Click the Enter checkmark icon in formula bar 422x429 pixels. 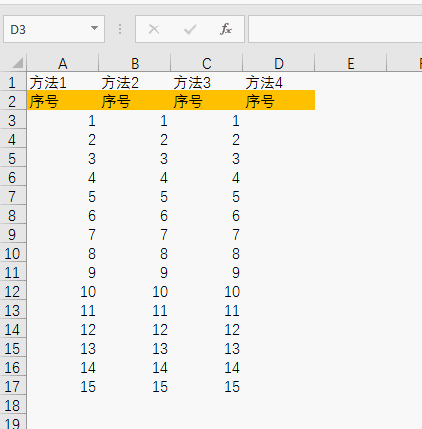pyautogui.click(x=190, y=29)
